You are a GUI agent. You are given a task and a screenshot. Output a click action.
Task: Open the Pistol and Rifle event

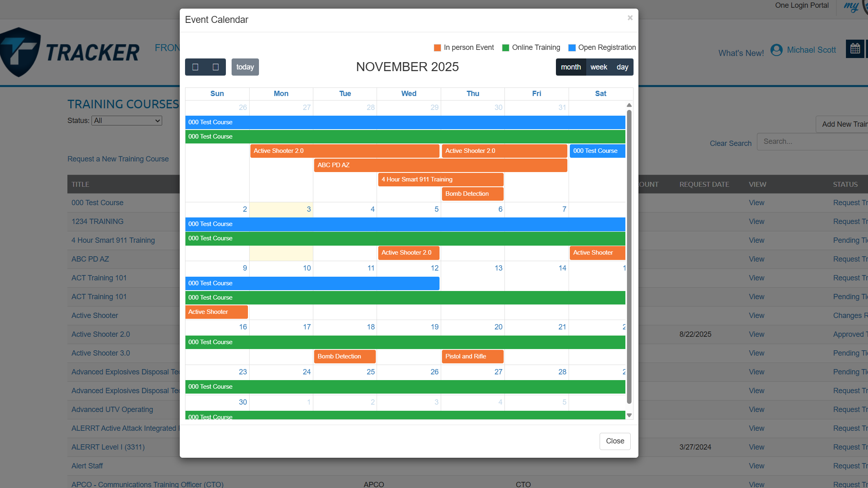click(472, 356)
